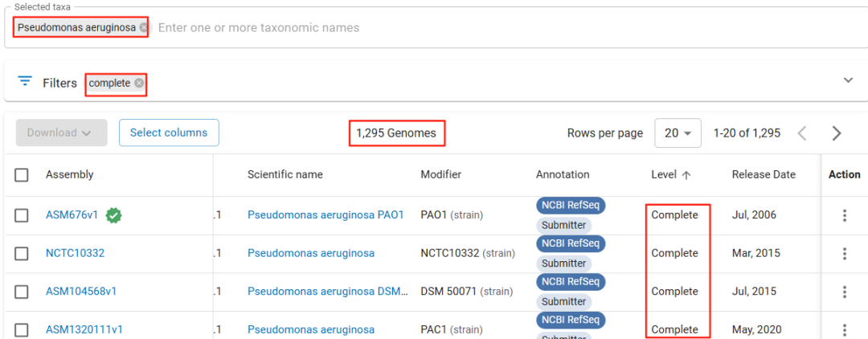The image size is (868, 339).
Task: Open the ASM1320111v1 assembly link
Action: pos(84,329)
